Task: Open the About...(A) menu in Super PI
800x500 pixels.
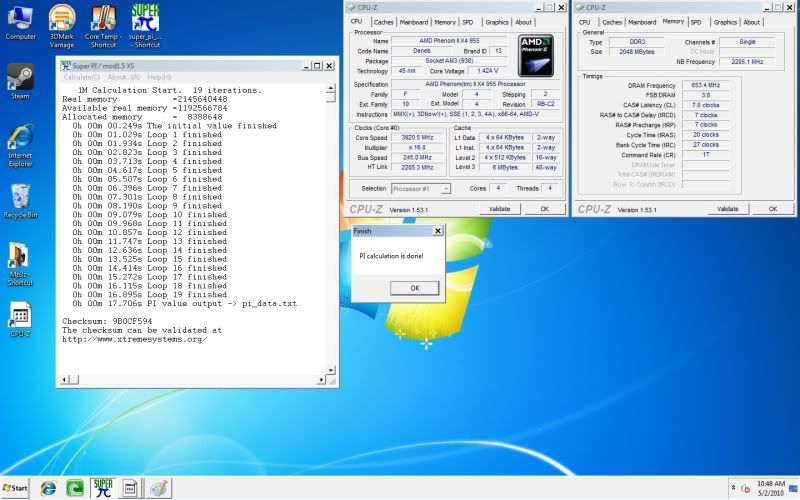Action: (123, 77)
